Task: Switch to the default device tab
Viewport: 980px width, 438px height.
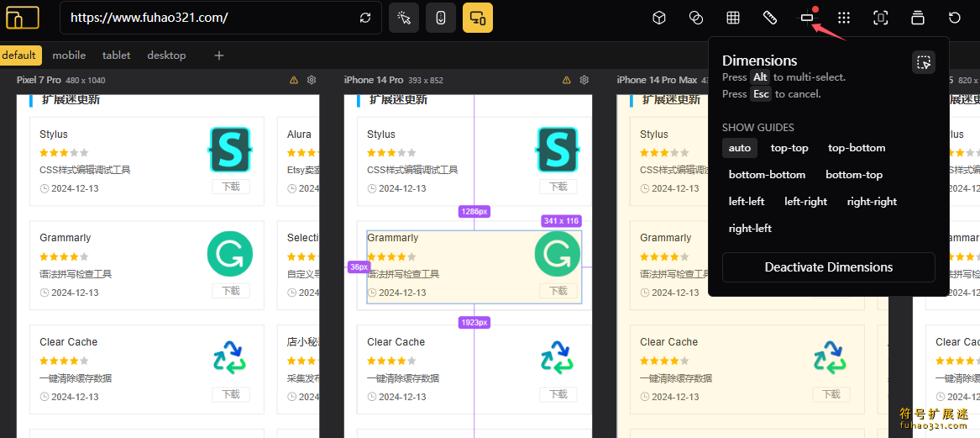Action: [19, 55]
